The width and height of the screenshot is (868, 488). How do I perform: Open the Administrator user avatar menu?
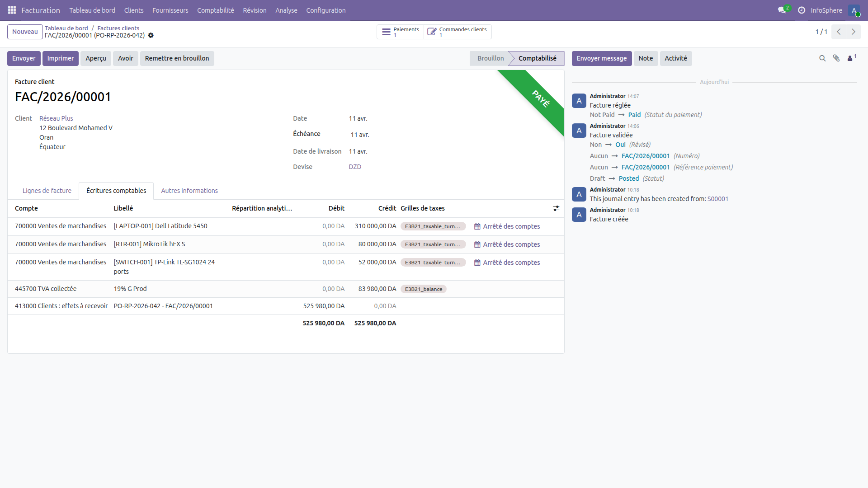(854, 10)
